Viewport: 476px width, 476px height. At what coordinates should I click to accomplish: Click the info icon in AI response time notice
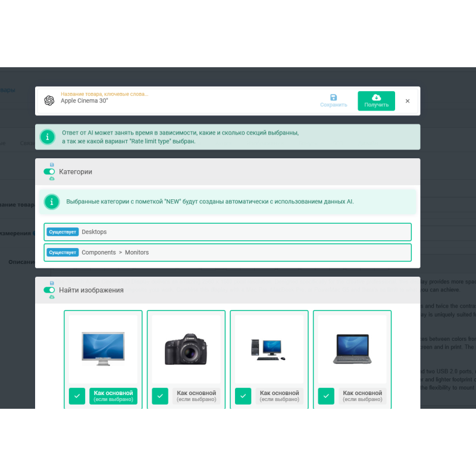pos(48,136)
